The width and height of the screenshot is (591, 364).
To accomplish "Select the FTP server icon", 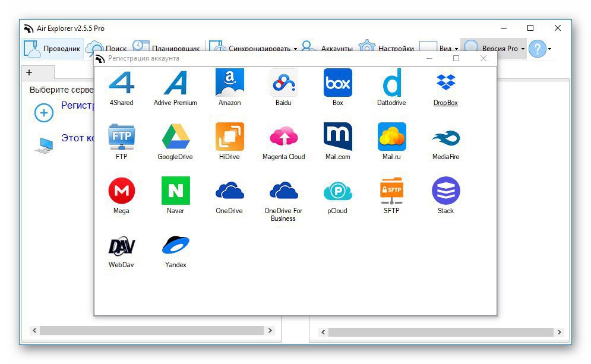I will (x=121, y=137).
